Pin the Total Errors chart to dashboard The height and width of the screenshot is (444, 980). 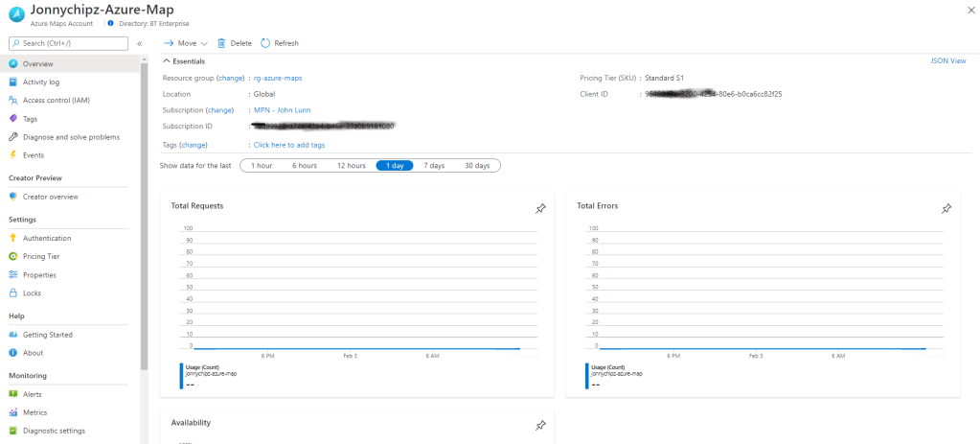946,208
